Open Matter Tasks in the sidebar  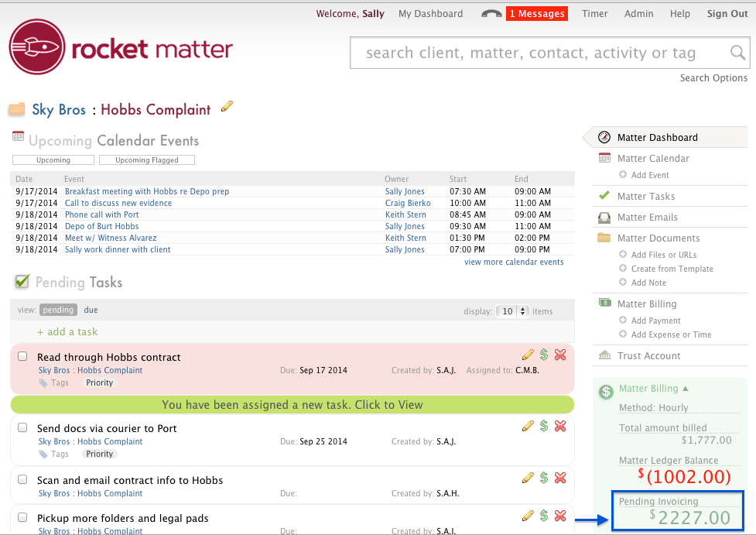(x=645, y=197)
